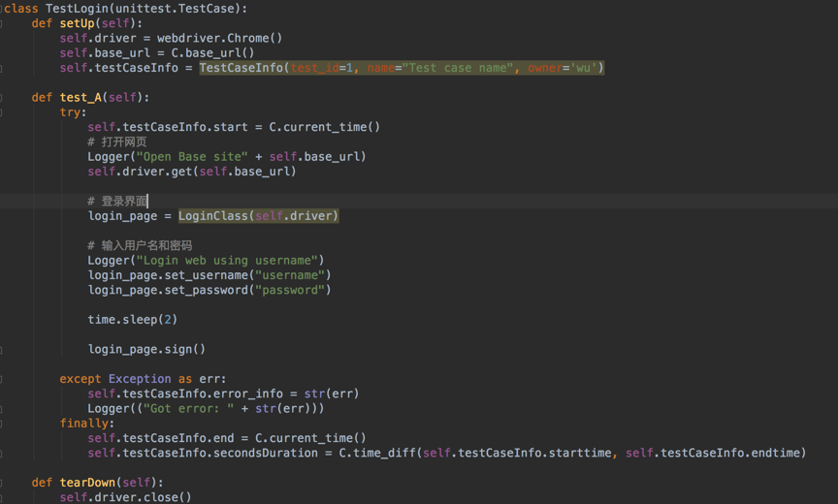This screenshot has width=838, height=504.
Task: Click the '# 输入用户名和密码' comment
Action: point(140,245)
